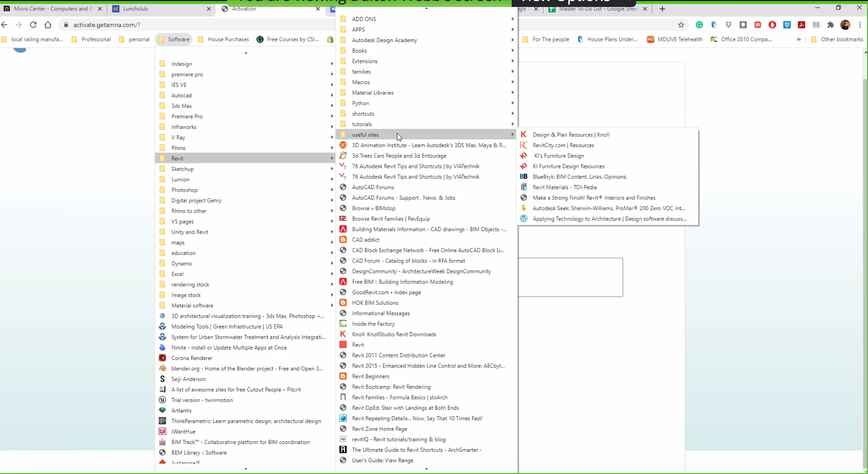This screenshot has width=868, height=474.
Task: Switch to Master To-Do List Google Sheets tab
Action: 597,8
